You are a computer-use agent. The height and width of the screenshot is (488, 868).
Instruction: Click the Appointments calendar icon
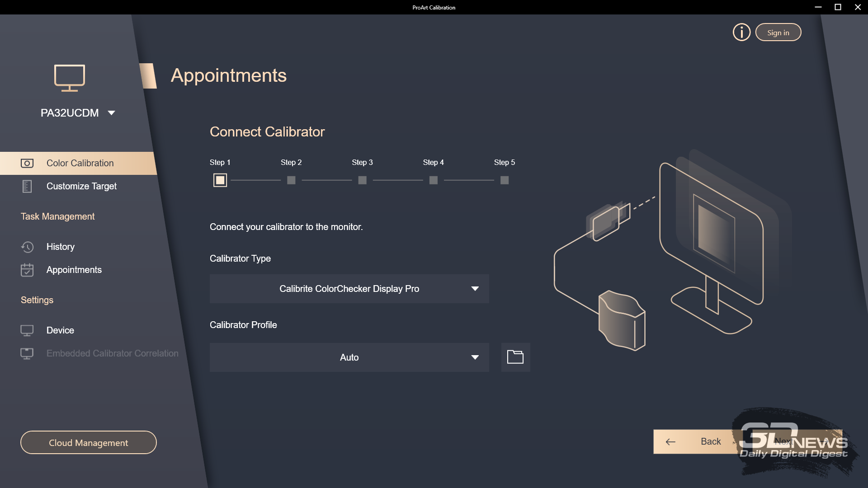[27, 270]
